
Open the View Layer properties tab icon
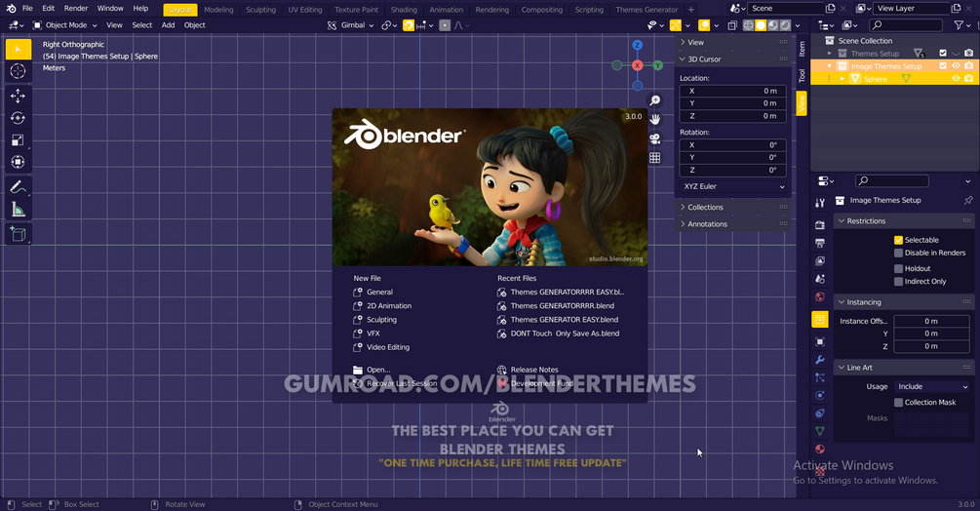tap(820, 260)
